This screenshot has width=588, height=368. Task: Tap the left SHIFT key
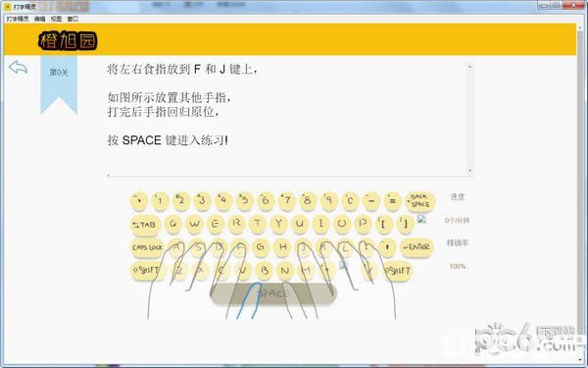(147, 270)
